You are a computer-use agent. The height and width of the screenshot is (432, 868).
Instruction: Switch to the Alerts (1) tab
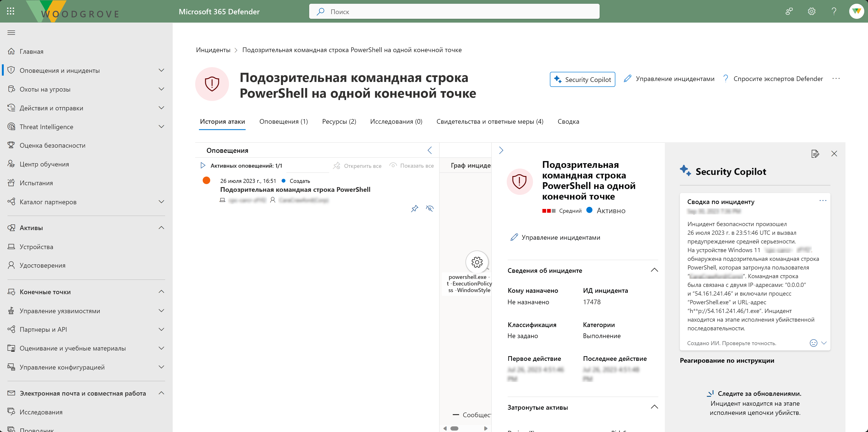click(x=283, y=121)
